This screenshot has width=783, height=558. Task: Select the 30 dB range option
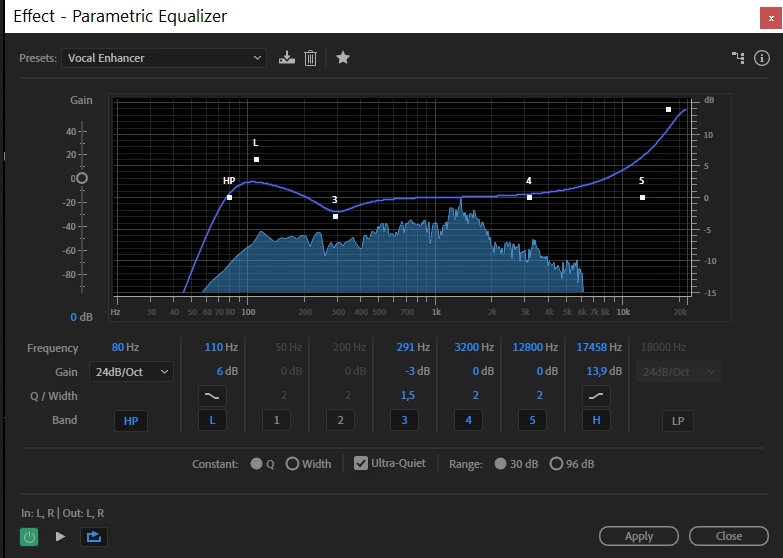point(500,464)
